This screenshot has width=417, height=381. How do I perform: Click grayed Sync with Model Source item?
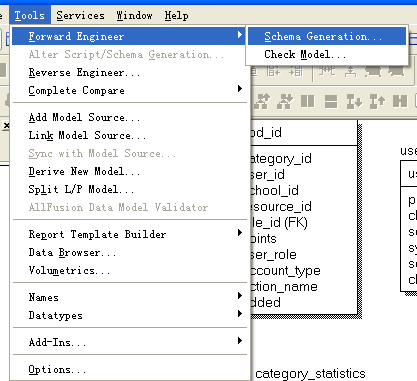point(129,153)
